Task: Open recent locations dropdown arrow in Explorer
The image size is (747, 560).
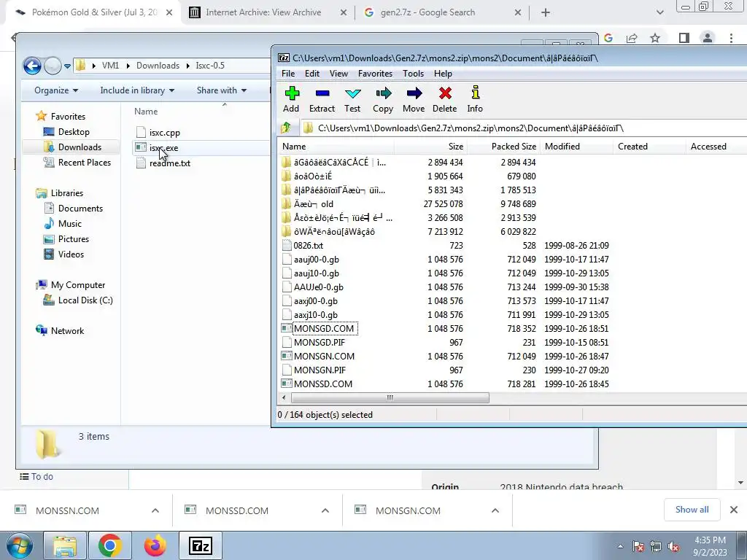Action: click(68, 66)
